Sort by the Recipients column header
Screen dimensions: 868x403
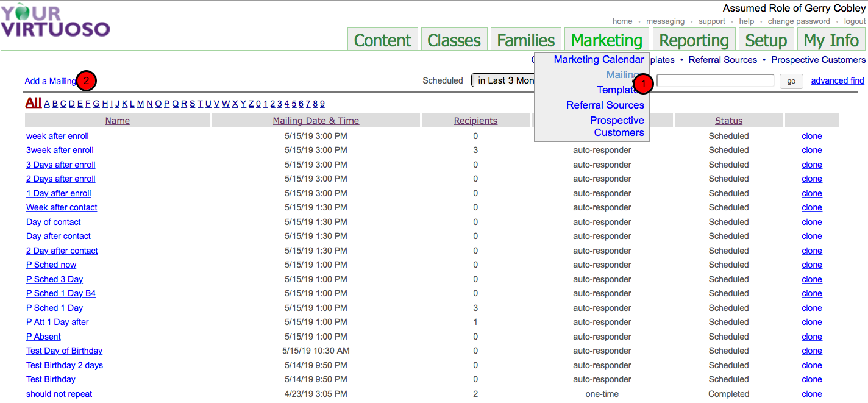click(x=475, y=121)
